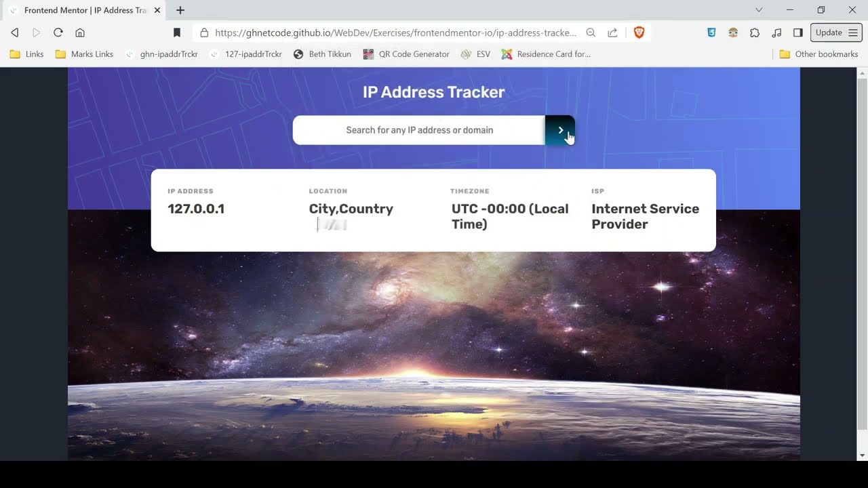Open the Other bookmarks folder

click(818, 54)
